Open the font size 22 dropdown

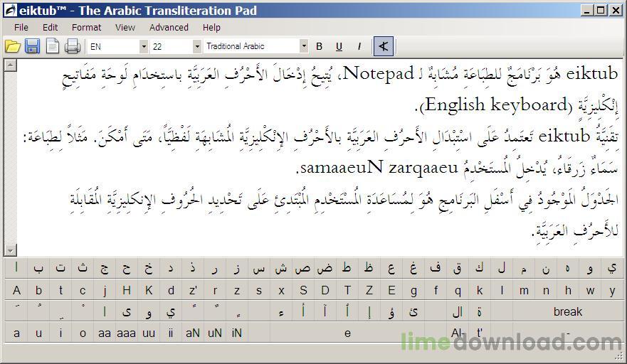[196, 46]
